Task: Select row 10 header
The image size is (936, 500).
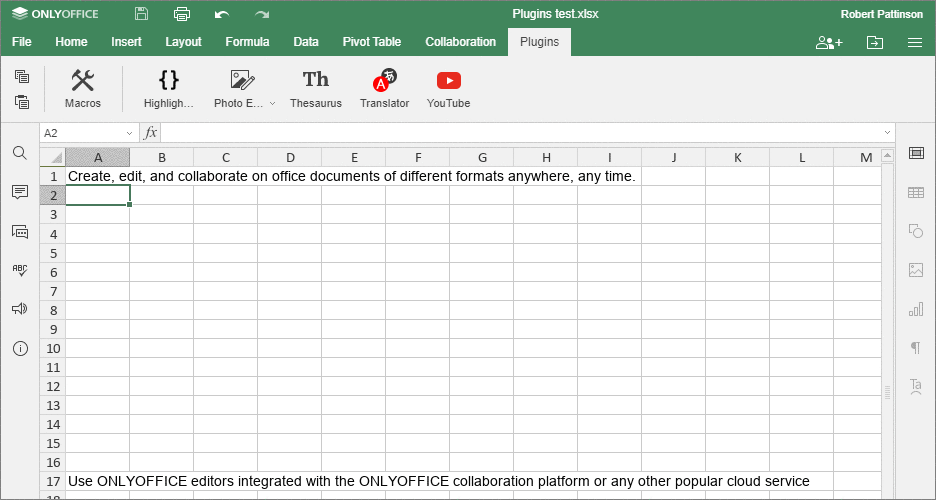Action: coord(53,348)
